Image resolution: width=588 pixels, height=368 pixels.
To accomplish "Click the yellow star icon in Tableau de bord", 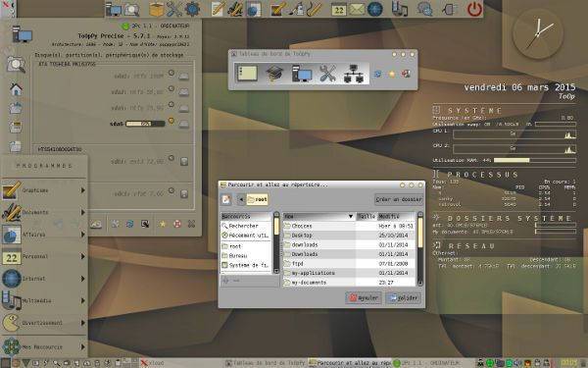I will tap(391, 74).
